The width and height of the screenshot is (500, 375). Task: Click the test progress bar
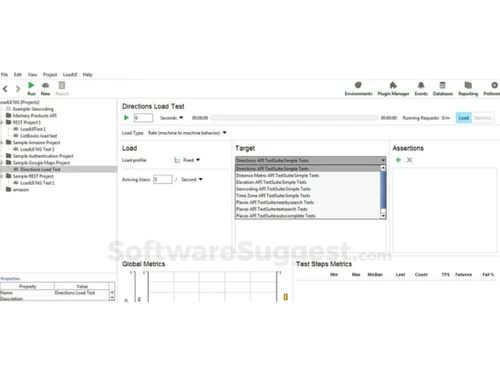(294, 118)
